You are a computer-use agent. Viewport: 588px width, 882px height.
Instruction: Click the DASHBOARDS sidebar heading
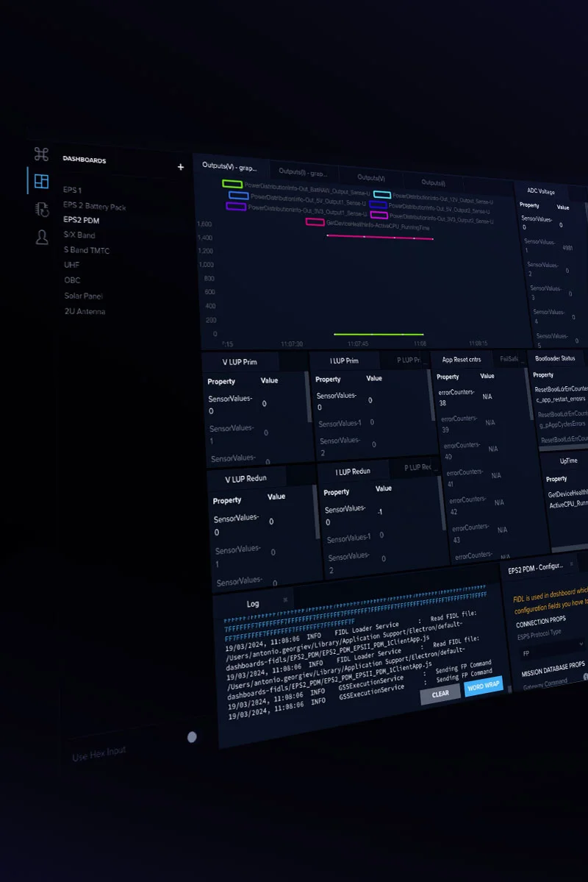tap(85, 160)
